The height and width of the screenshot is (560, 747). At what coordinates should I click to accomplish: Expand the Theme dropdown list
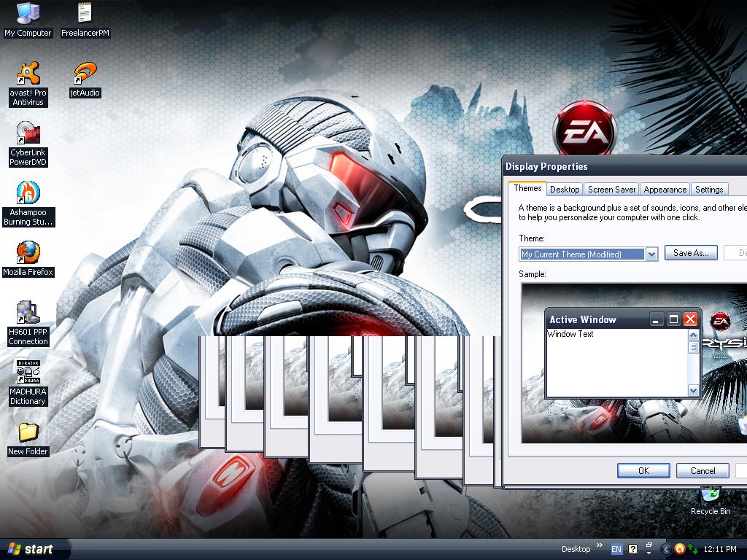coord(651,254)
